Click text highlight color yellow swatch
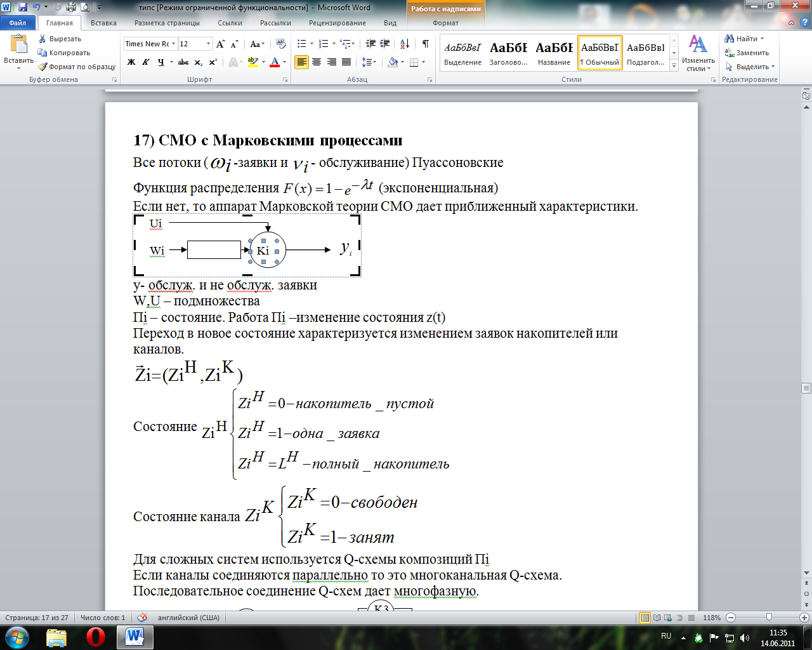 pos(252,62)
